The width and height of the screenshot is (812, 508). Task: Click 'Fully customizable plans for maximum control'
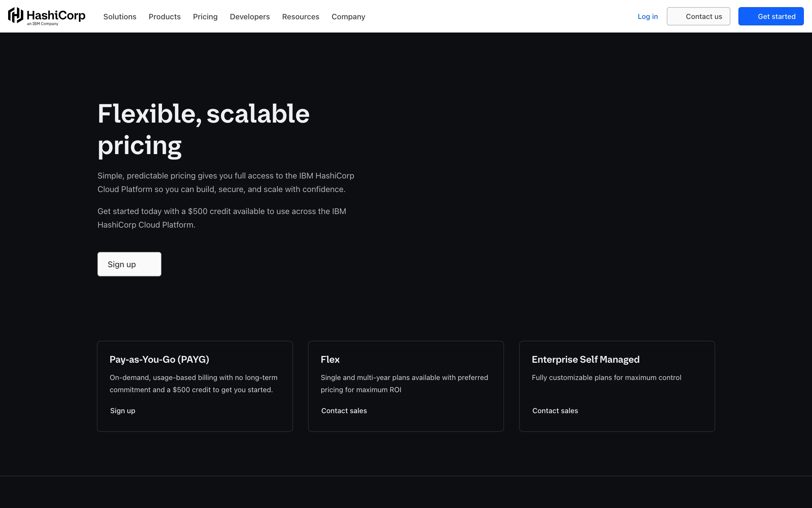tap(606, 378)
